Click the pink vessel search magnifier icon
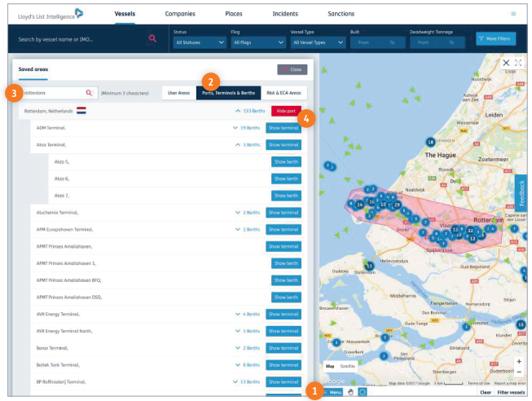Screen dimensions: 532x401 (x=152, y=38)
